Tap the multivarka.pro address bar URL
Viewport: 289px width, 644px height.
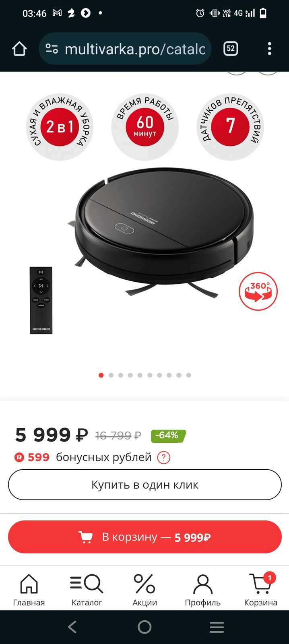coord(135,49)
